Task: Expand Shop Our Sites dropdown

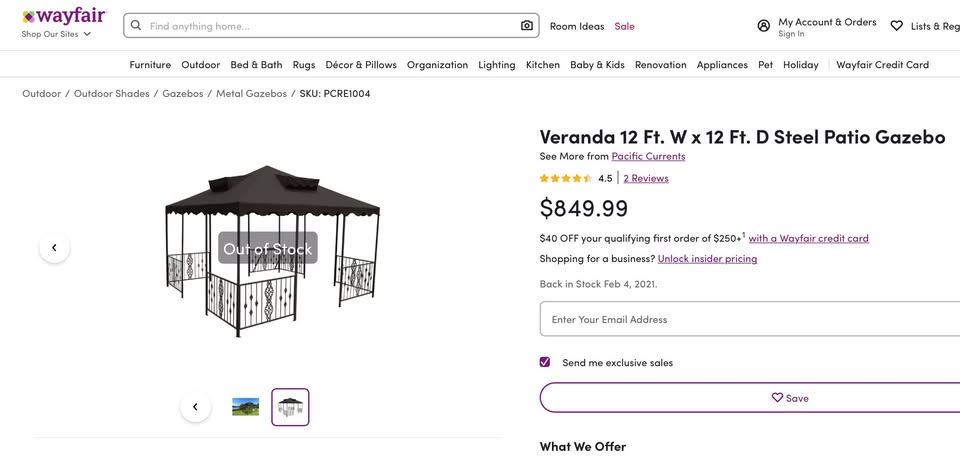Action: click(x=57, y=34)
